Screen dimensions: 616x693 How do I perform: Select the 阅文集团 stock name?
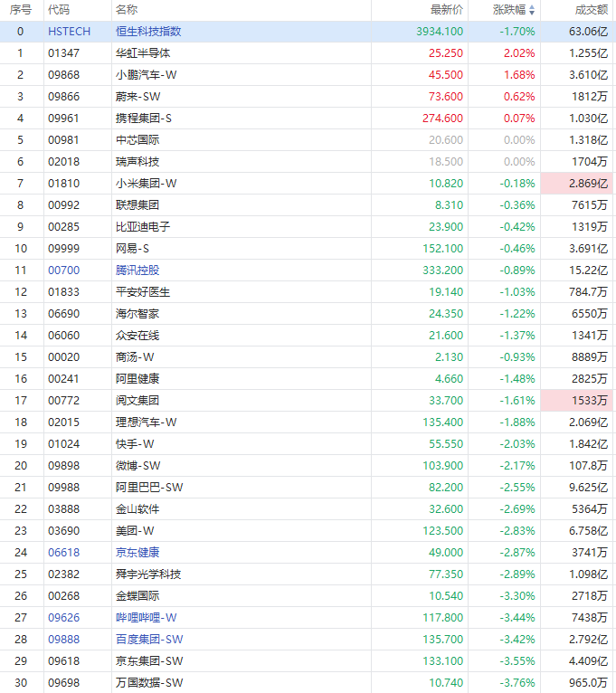click(x=137, y=401)
